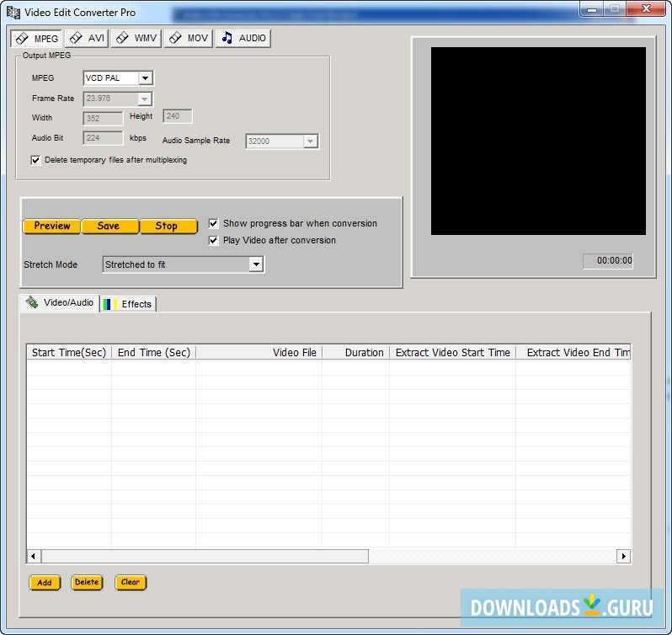
Task: Click the Extract Video End Time column header
Action: (x=573, y=353)
